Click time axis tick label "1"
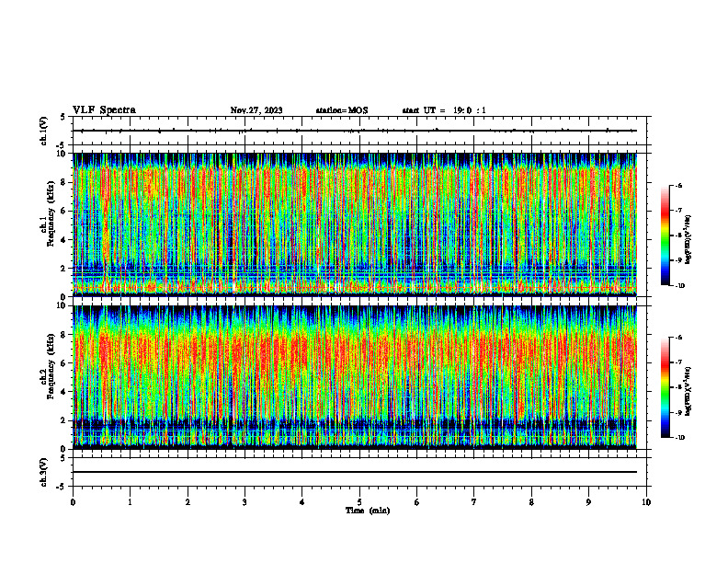728x563 pixels. click(130, 502)
